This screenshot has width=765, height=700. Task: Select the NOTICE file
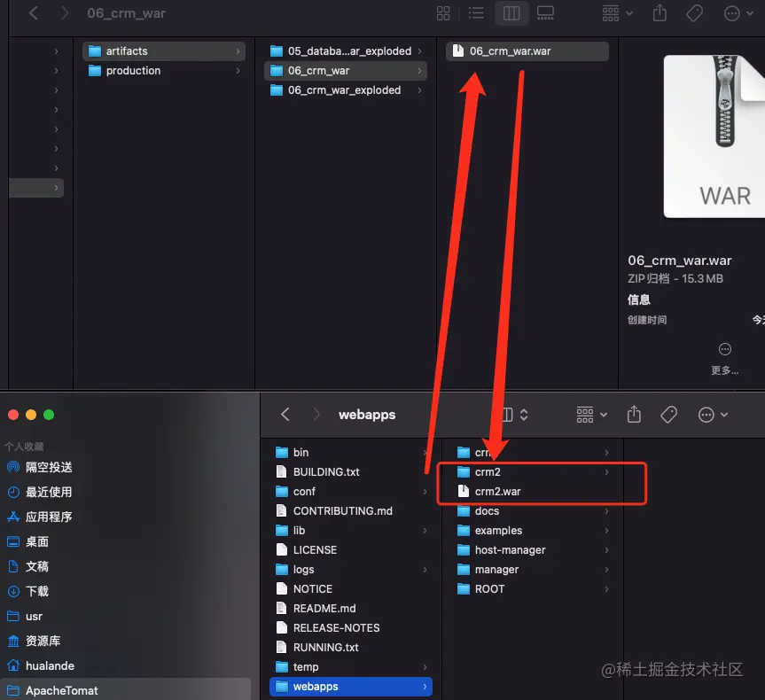tap(351, 589)
